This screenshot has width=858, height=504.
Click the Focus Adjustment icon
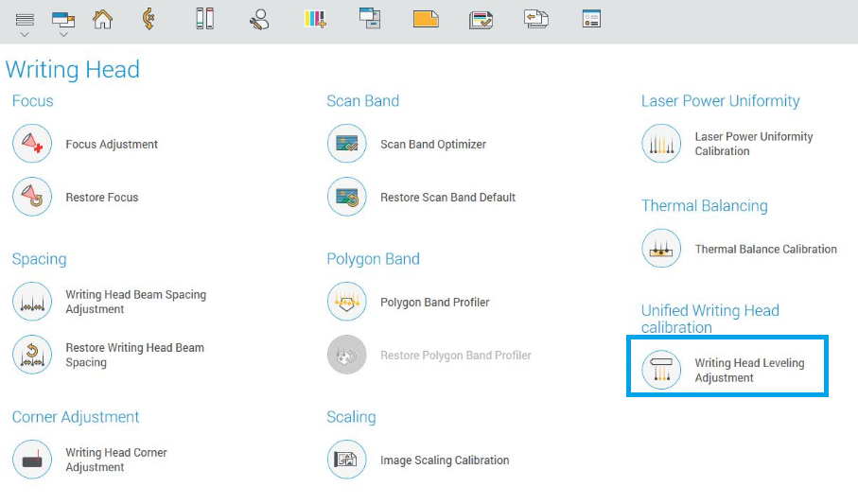coord(32,144)
